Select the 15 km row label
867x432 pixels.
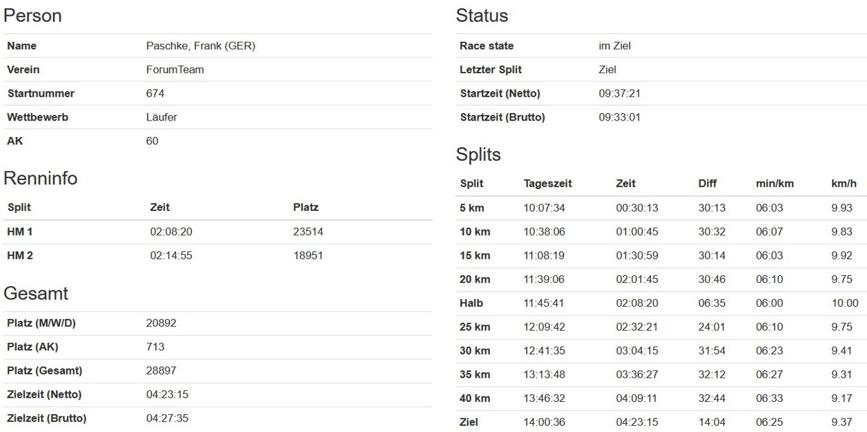474,256
